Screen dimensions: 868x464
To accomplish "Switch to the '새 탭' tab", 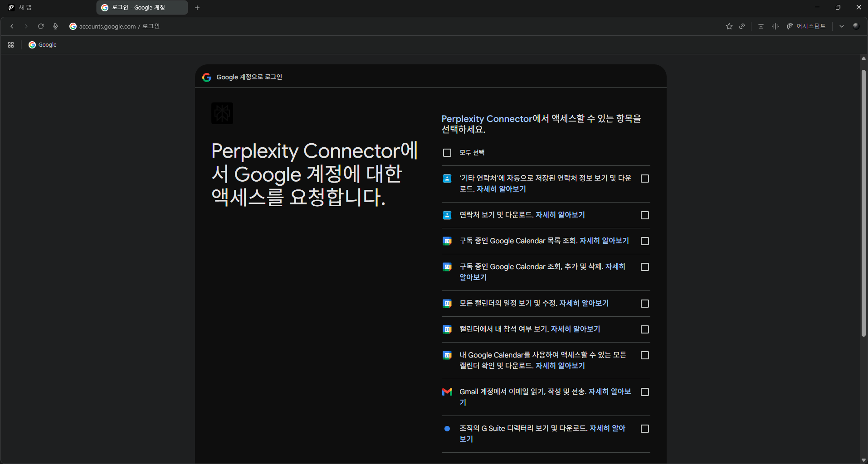I will pos(48,8).
